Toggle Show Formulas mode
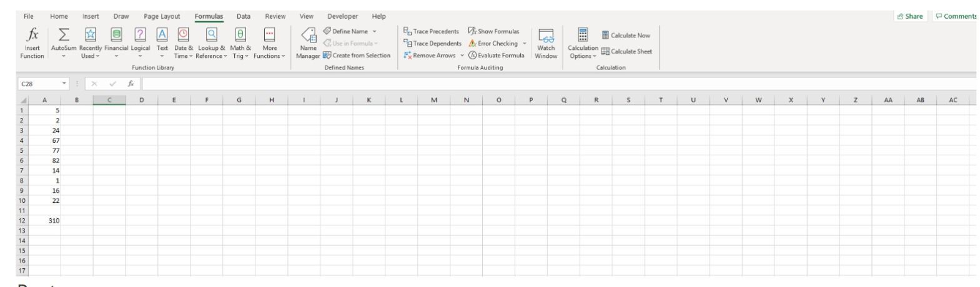The width and height of the screenshot is (980, 287). (x=493, y=31)
